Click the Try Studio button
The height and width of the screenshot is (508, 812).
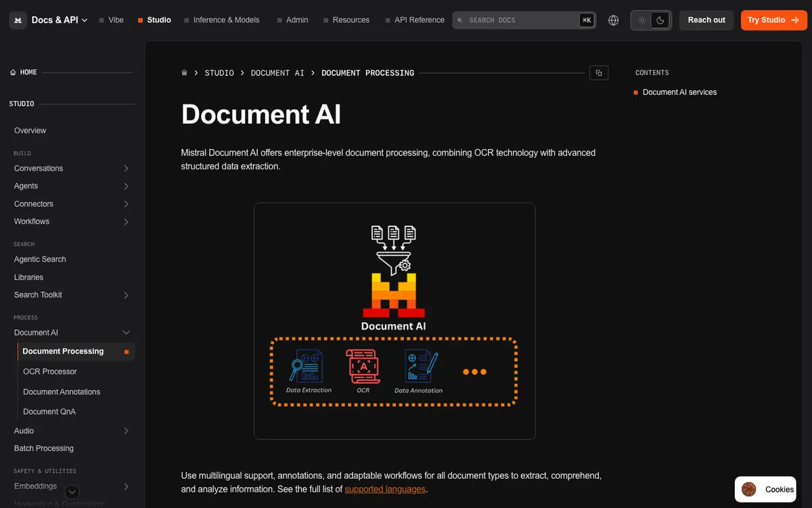(x=773, y=20)
